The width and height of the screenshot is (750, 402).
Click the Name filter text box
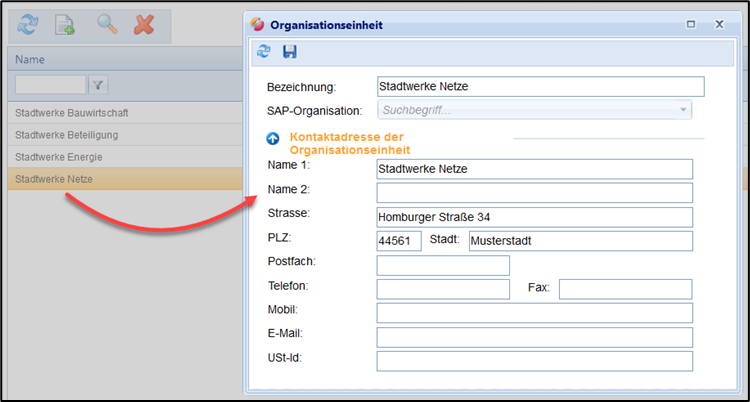pos(50,85)
